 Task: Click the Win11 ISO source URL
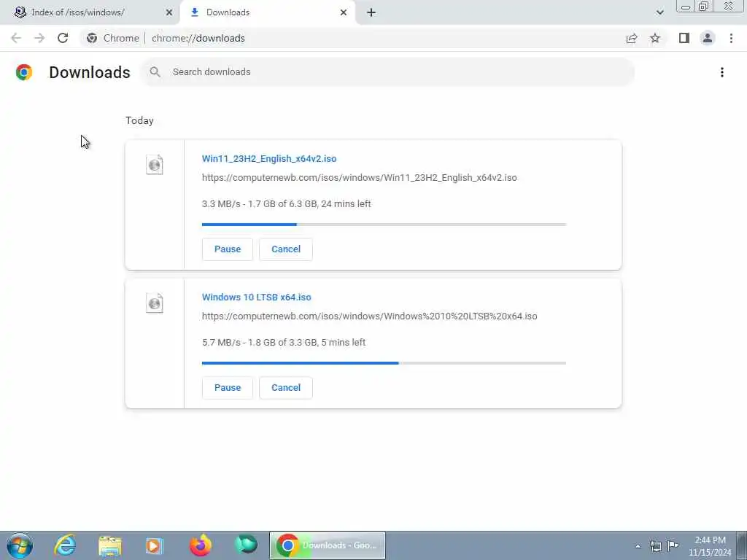[x=359, y=178]
